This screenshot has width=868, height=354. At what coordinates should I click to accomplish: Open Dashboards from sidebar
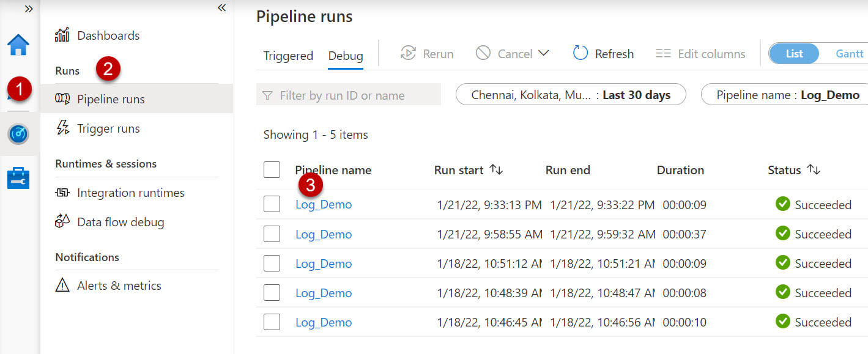108,35
